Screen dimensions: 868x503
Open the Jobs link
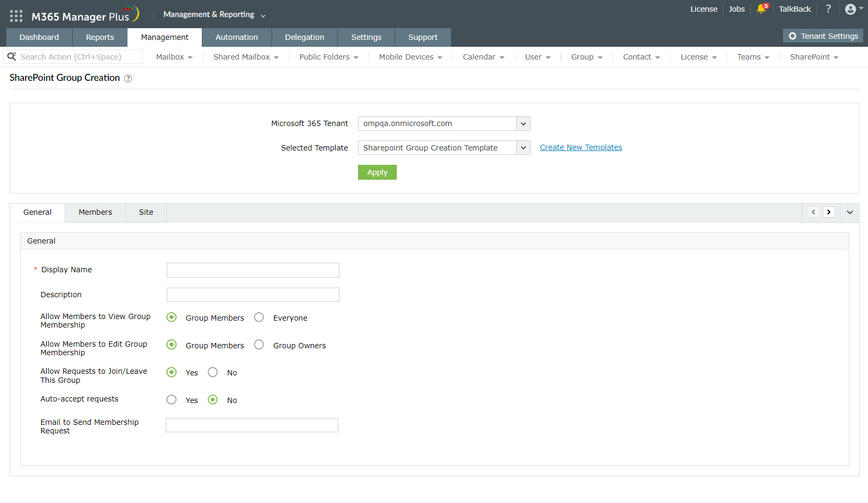(x=736, y=9)
